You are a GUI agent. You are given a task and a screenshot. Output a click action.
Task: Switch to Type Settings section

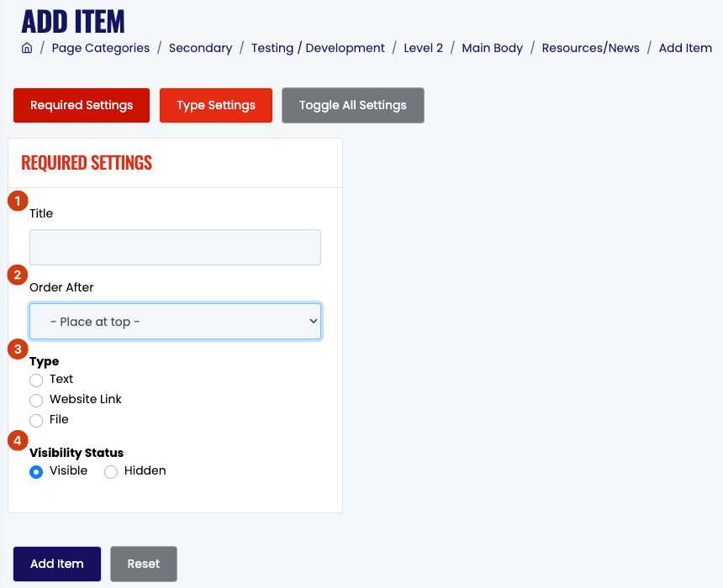pyautogui.click(x=216, y=105)
